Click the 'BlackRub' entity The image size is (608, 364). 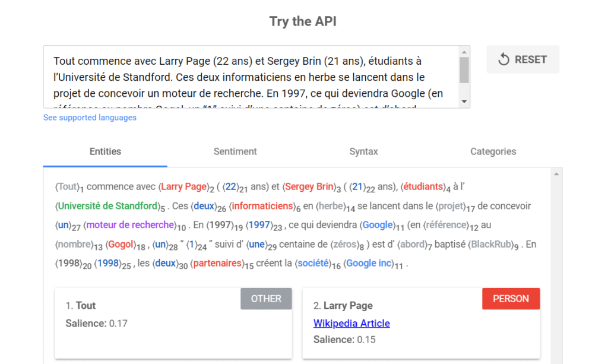pyautogui.click(x=491, y=244)
